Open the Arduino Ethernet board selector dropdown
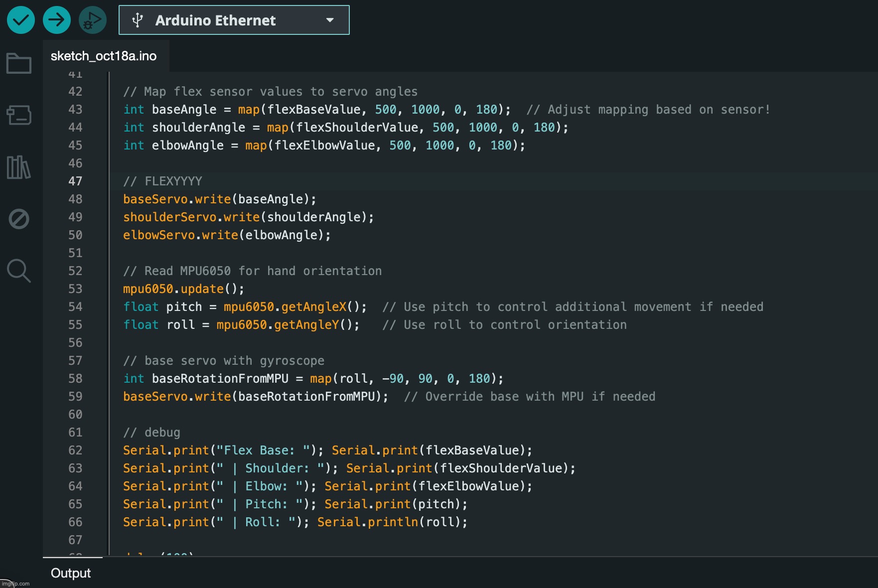Image resolution: width=878 pixels, height=588 pixels. coord(234,20)
